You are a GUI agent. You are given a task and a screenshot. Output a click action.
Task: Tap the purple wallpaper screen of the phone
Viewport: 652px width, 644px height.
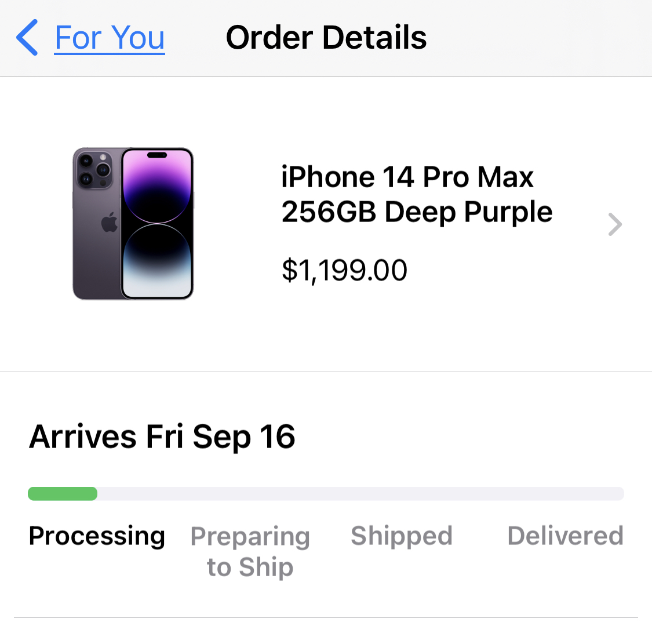pos(157,232)
